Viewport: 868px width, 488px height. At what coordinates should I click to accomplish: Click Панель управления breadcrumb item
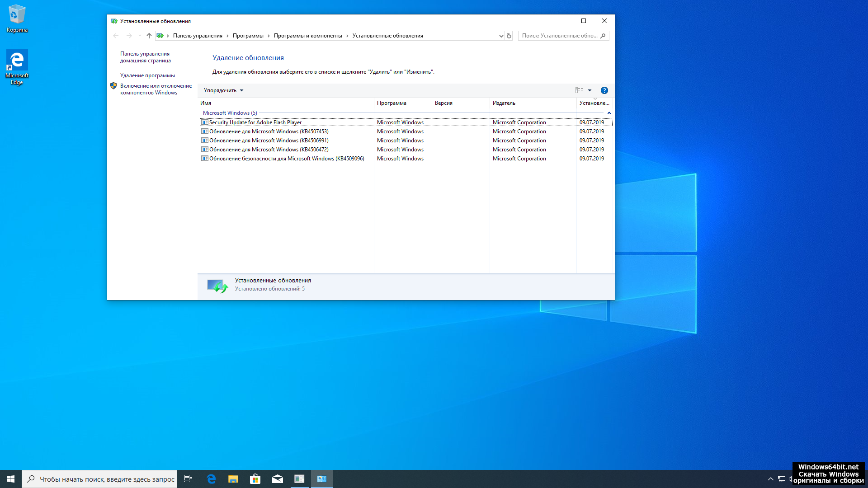point(198,36)
